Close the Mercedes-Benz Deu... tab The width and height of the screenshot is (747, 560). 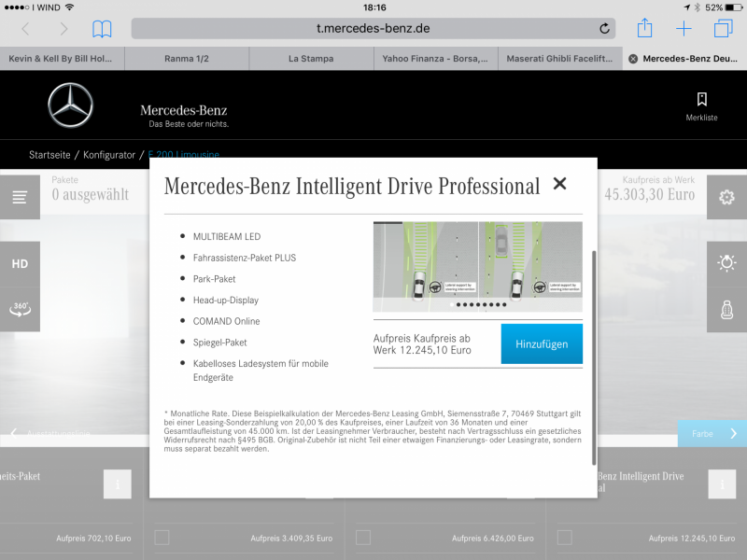click(633, 59)
